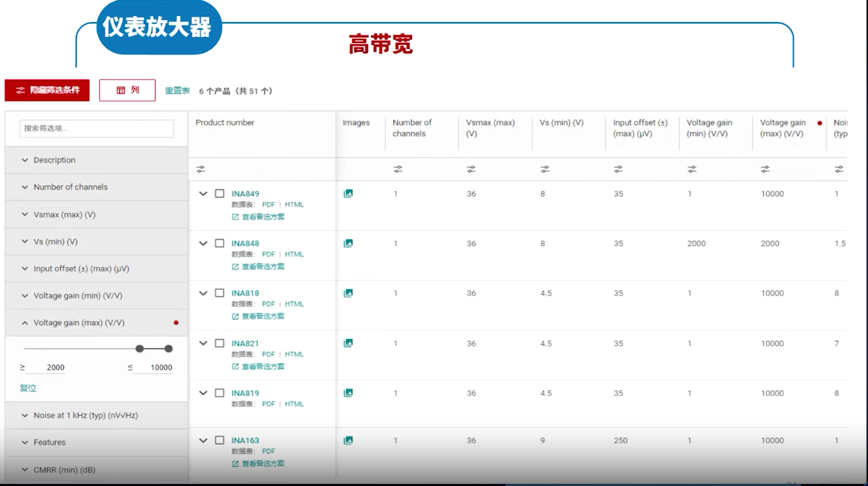Click the filter search input box
The image size is (868, 486).
(97, 128)
